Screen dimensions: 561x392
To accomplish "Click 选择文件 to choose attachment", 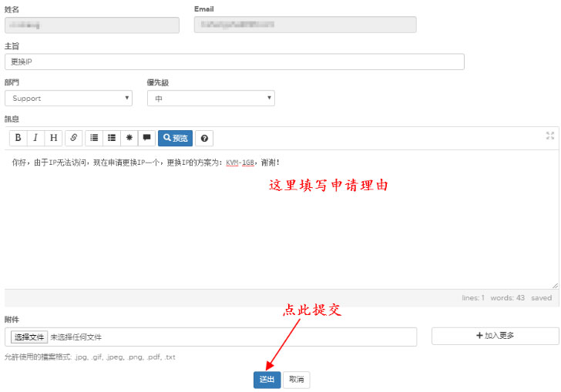I will click(29, 337).
